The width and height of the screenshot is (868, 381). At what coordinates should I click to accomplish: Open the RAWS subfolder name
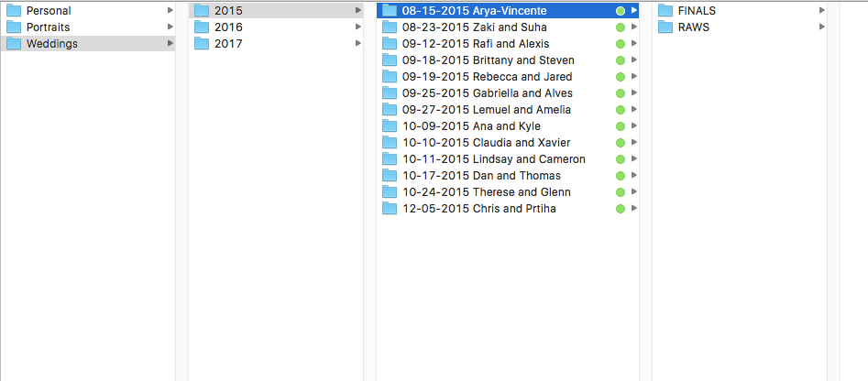click(x=694, y=27)
